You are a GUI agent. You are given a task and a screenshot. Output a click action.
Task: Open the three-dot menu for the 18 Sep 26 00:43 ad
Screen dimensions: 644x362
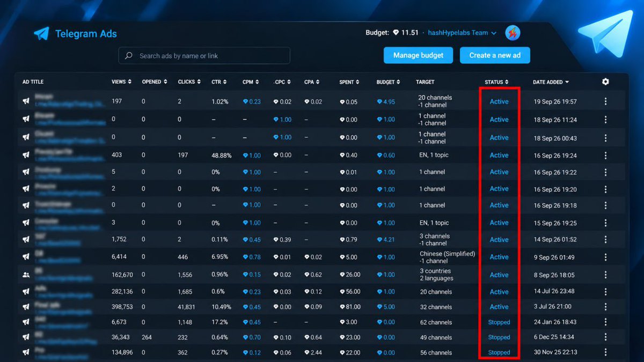point(605,138)
